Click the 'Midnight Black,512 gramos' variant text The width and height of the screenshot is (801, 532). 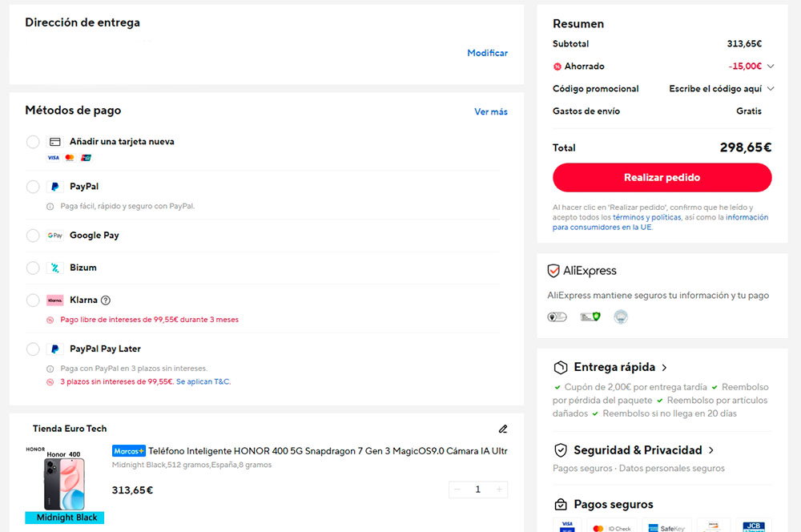191,465
